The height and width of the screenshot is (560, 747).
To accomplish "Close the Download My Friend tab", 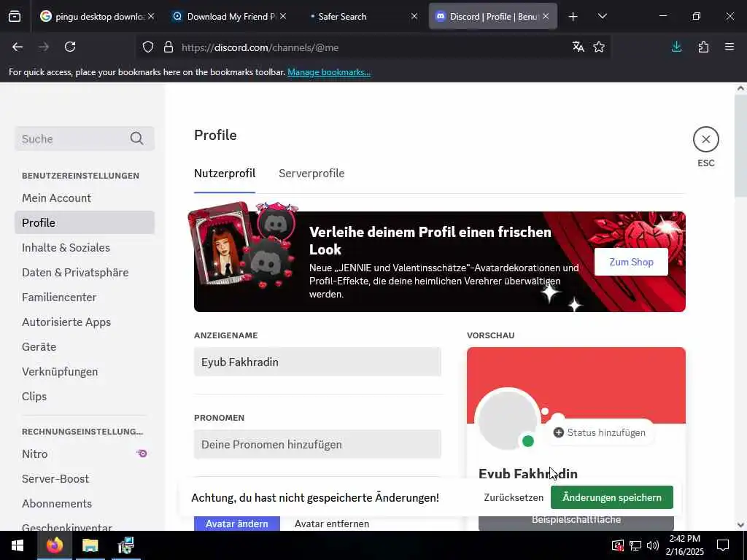I will pos(283,16).
